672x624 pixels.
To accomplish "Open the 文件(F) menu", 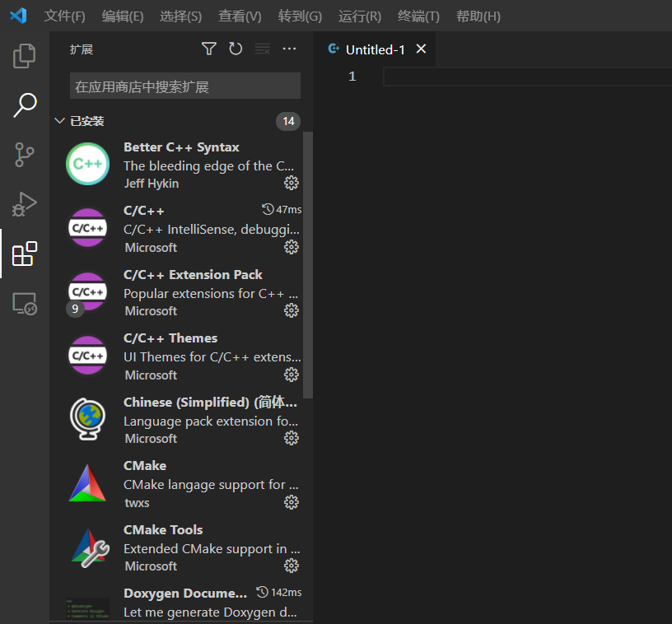I will tap(65, 16).
